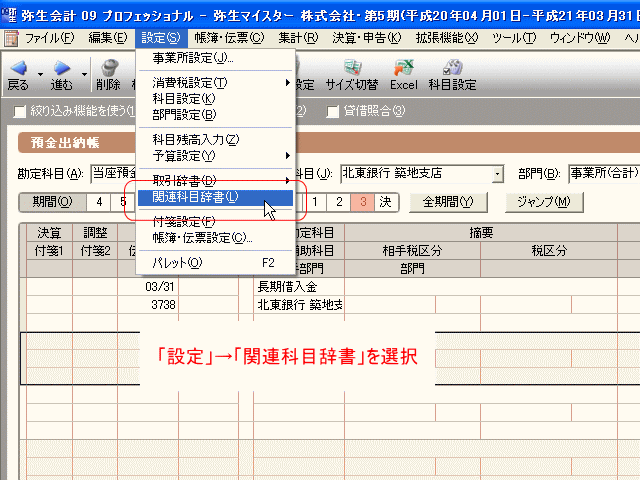Viewport: 640px width, 480px height.
Task: Click the 北東銀行 築地支 table cell
Action: (x=299, y=304)
